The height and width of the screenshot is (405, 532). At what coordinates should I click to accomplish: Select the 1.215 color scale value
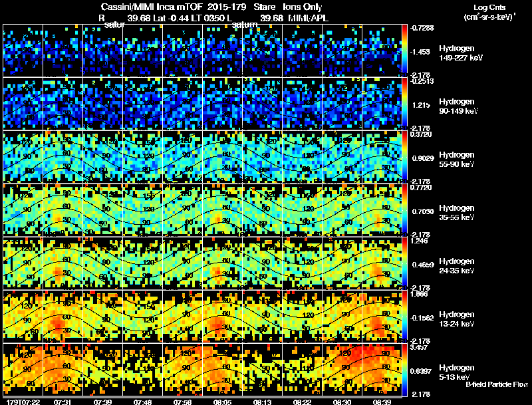click(x=421, y=105)
